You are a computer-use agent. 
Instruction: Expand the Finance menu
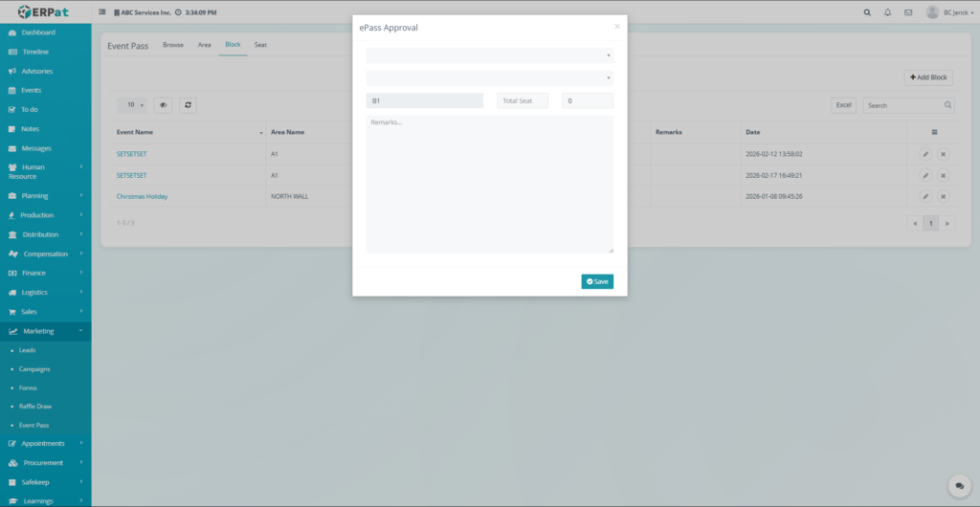[x=45, y=273]
